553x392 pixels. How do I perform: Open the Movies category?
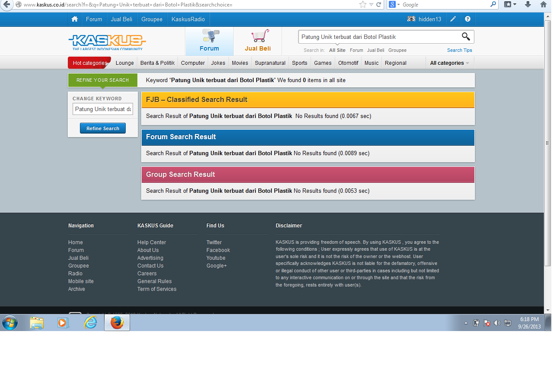[240, 63]
